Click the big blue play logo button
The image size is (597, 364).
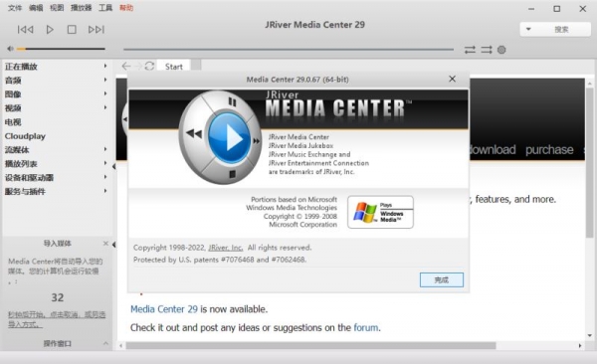[229, 138]
